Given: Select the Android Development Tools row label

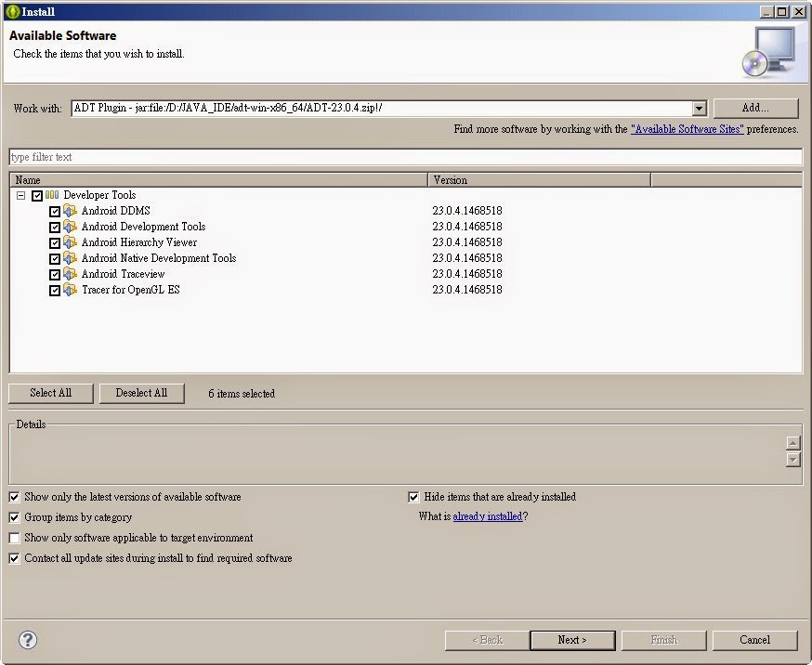Looking at the screenshot, I should 143,227.
